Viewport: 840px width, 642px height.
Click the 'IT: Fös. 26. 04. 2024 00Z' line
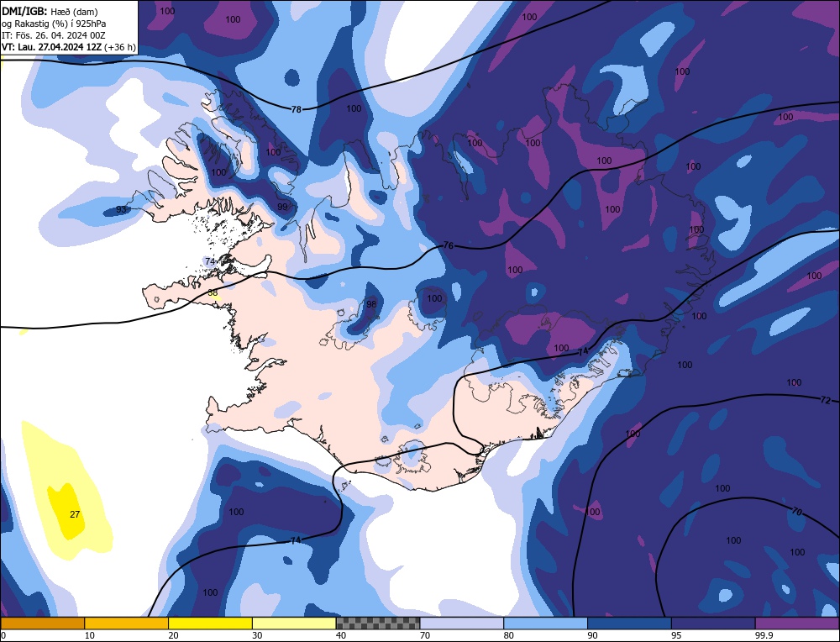(x=54, y=35)
